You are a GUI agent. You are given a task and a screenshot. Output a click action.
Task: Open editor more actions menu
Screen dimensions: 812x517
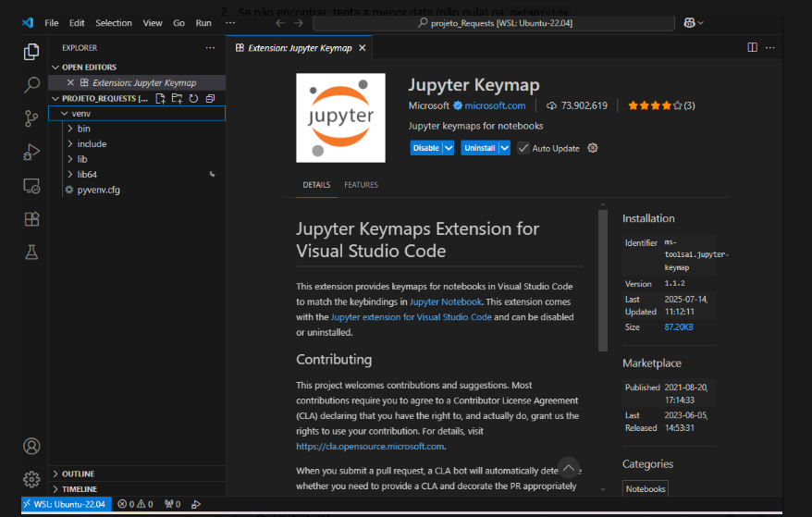[x=770, y=48]
